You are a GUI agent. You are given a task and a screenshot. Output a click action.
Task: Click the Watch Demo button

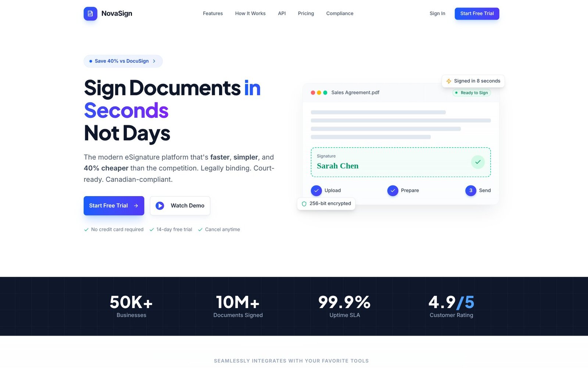(180, 206)
